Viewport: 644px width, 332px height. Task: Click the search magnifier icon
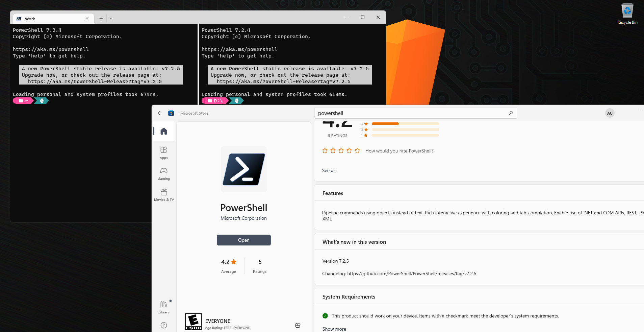(511, 113)
